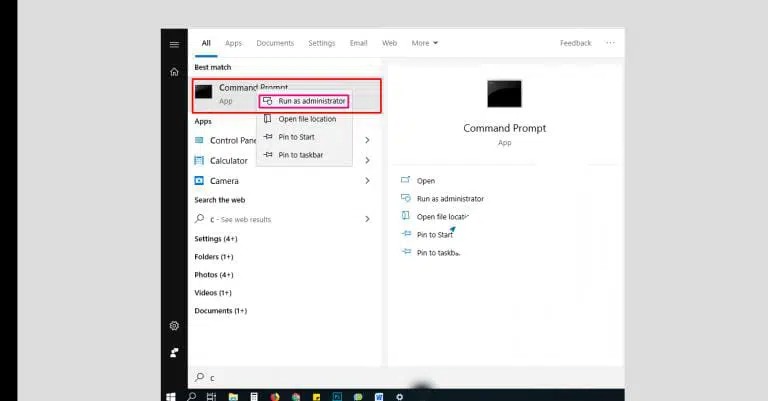The image size is (768, 401).
Task: Click the user feedback icon in the sidebar
Action: tap(174, 353)
